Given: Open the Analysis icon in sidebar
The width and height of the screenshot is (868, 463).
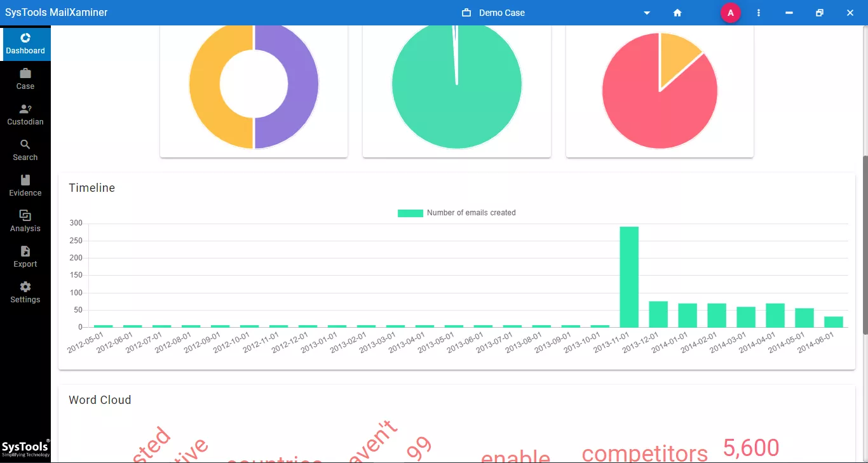Looking at the screenshot, I should click(25, 215).
